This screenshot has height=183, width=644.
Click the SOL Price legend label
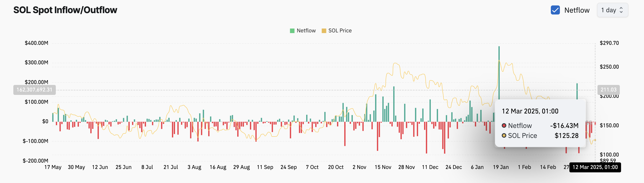coord(340,31)
